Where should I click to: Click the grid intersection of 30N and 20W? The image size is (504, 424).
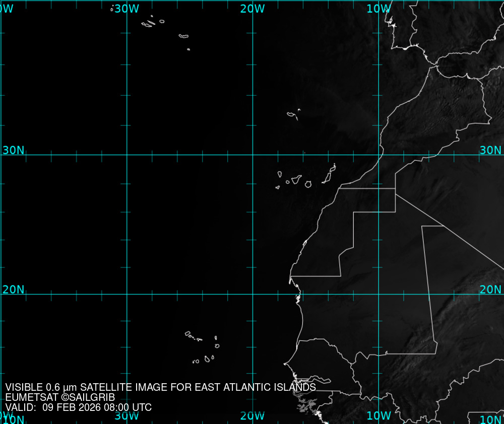tap(253, 155)
